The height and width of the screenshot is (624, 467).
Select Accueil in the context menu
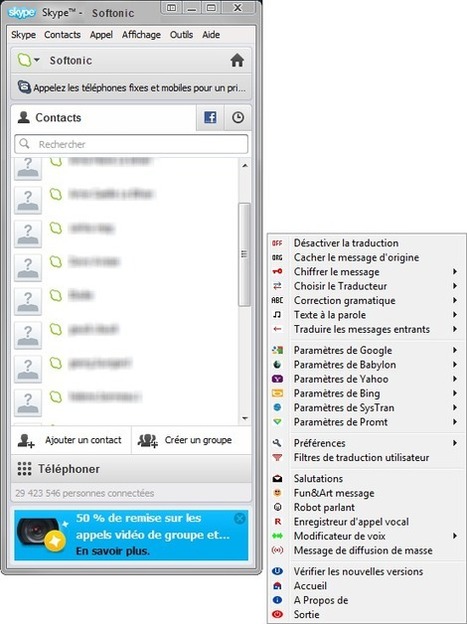310,586
